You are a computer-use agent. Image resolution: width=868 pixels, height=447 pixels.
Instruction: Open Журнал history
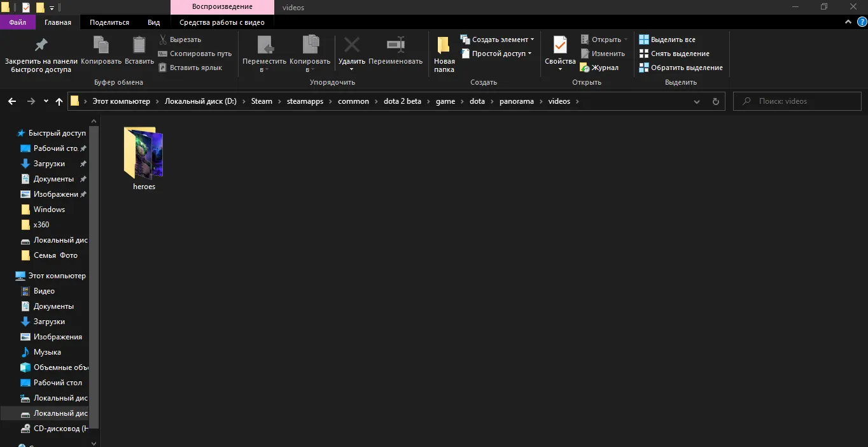pos(599,67)
